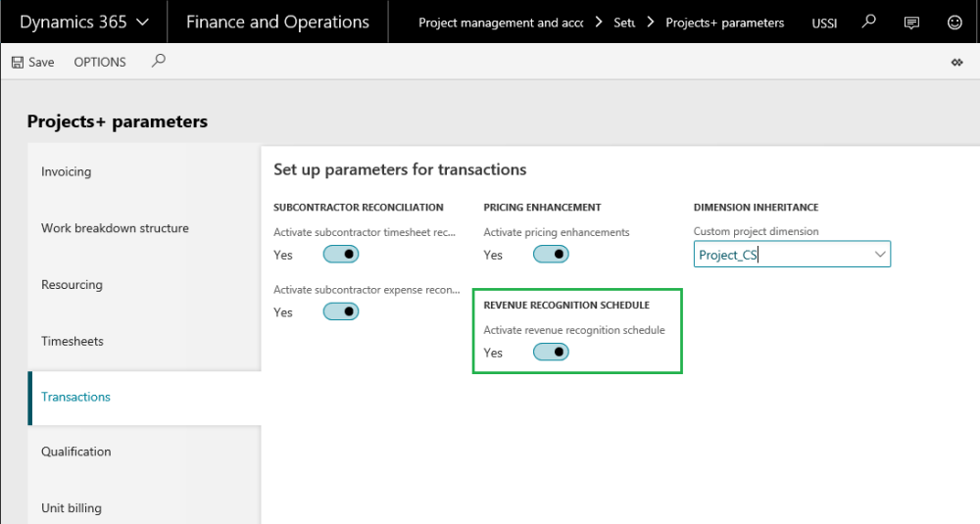Click the search magnifier icon in top bar

tap(868, 22)
